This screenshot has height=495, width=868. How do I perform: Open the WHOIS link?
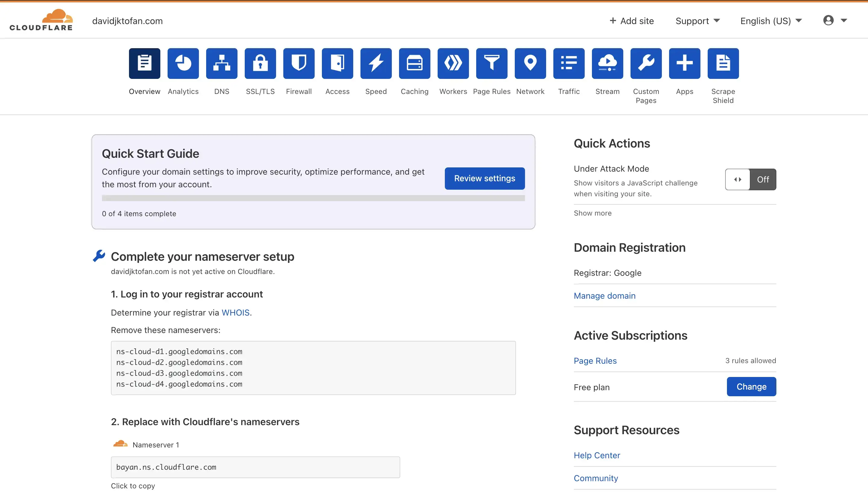(235, 313)
